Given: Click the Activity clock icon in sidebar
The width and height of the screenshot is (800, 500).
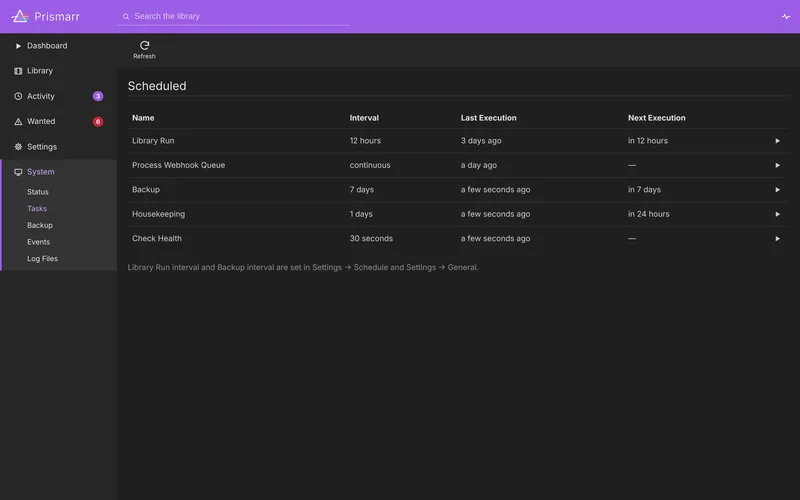Looking at the screenshot, I should tap(18, 96).
